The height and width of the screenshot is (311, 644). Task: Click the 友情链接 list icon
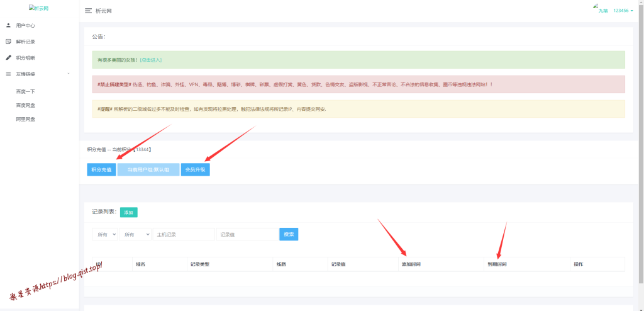[8, 74]
